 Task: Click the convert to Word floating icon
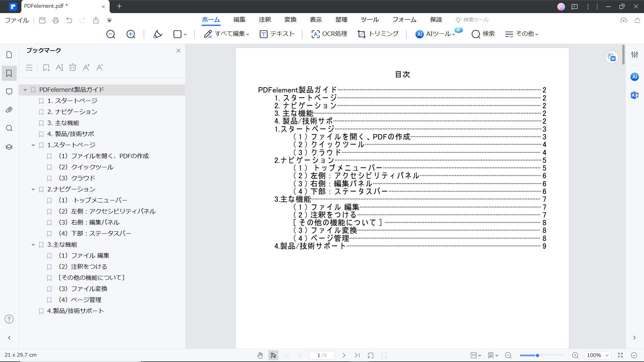point(612,57)
